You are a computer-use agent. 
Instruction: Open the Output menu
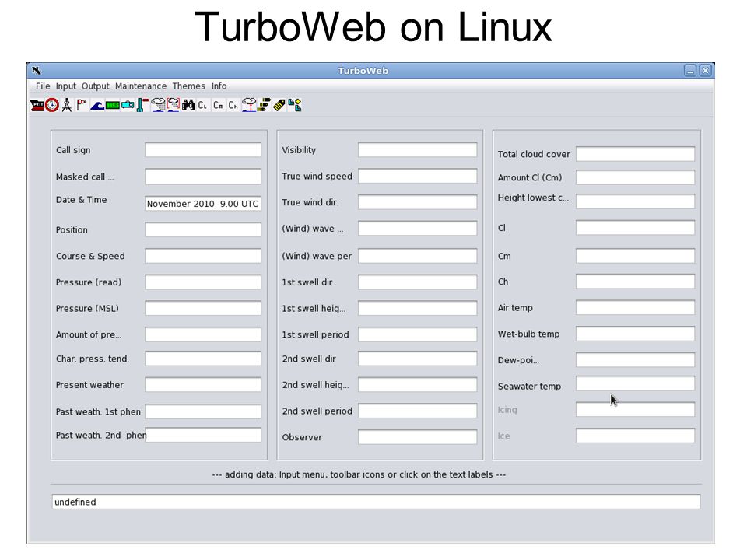95,86
